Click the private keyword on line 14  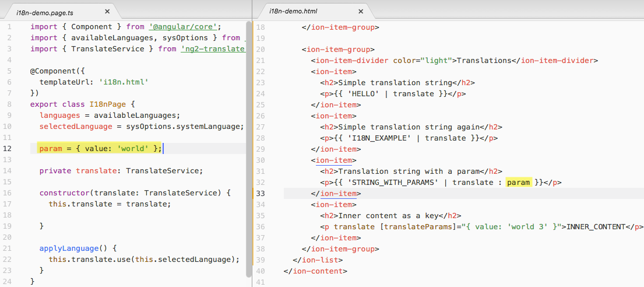point(55,171)
